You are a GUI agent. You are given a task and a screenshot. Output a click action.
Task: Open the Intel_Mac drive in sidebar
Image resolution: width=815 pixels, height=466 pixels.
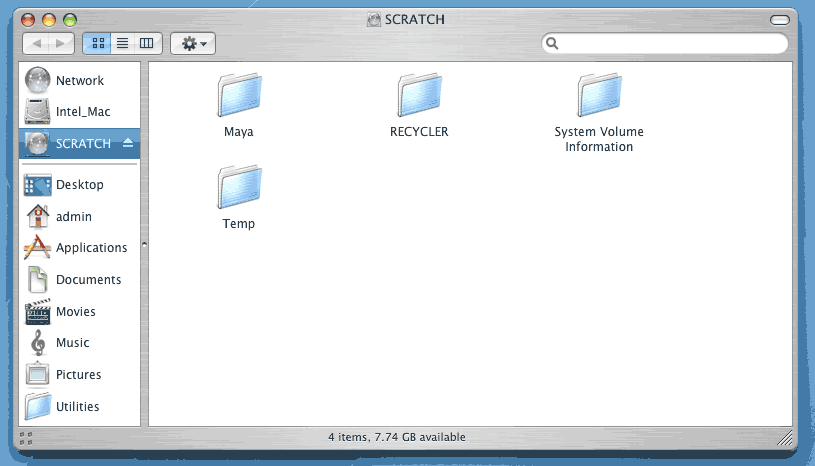click(82, 112)
